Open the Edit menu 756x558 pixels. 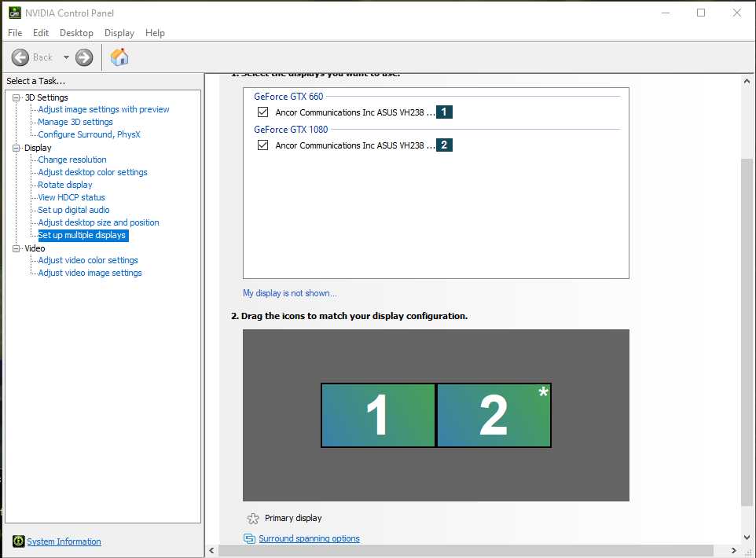pos(41,33)
